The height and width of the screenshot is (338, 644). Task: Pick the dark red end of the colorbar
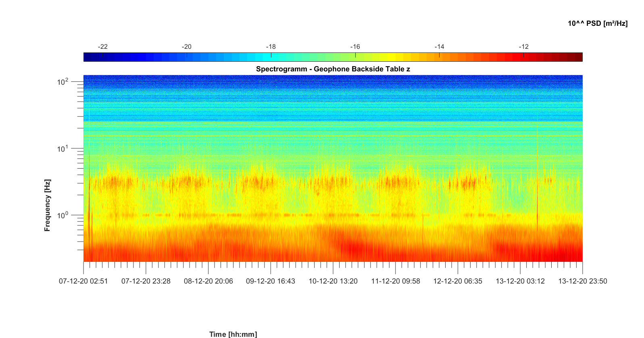tap(578, 57)
